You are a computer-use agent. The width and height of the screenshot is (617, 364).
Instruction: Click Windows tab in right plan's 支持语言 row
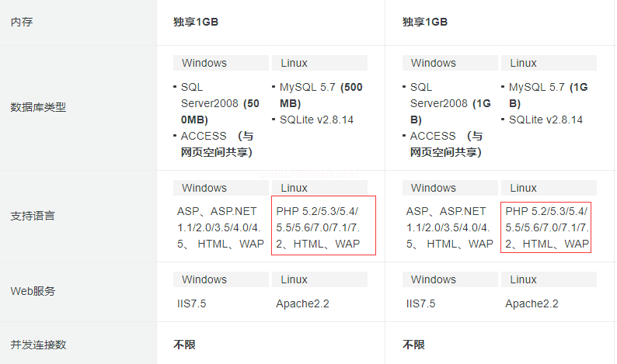[x=451, y=188]
